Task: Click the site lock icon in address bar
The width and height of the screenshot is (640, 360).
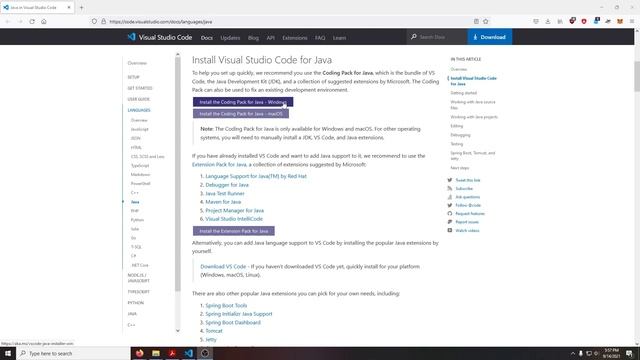Action: point(104,21)
